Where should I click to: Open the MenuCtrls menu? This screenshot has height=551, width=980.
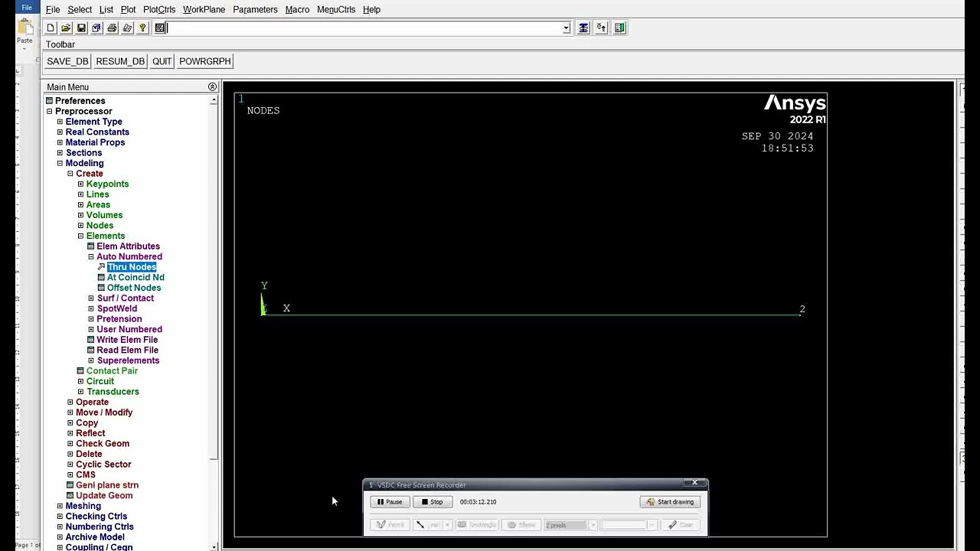click(x=336, y=10)
